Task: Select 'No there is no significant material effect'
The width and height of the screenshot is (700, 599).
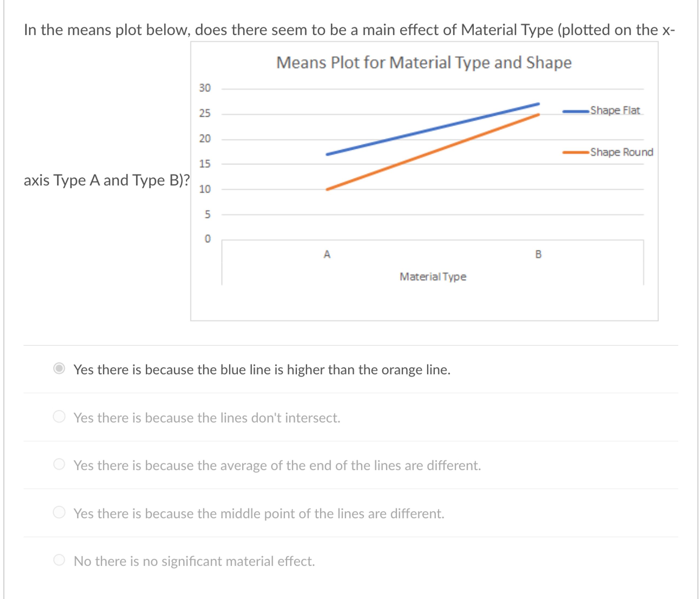Action: pyautogui.click(x=59, y=561)
